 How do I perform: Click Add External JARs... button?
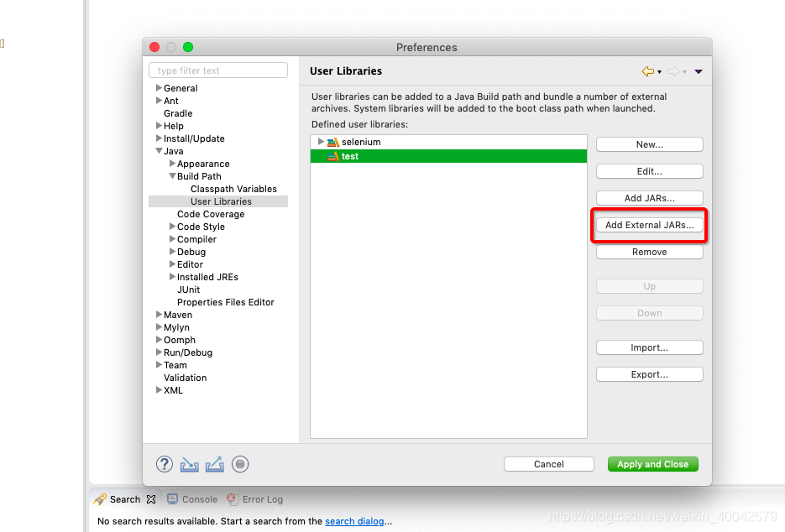coord(649,225)
